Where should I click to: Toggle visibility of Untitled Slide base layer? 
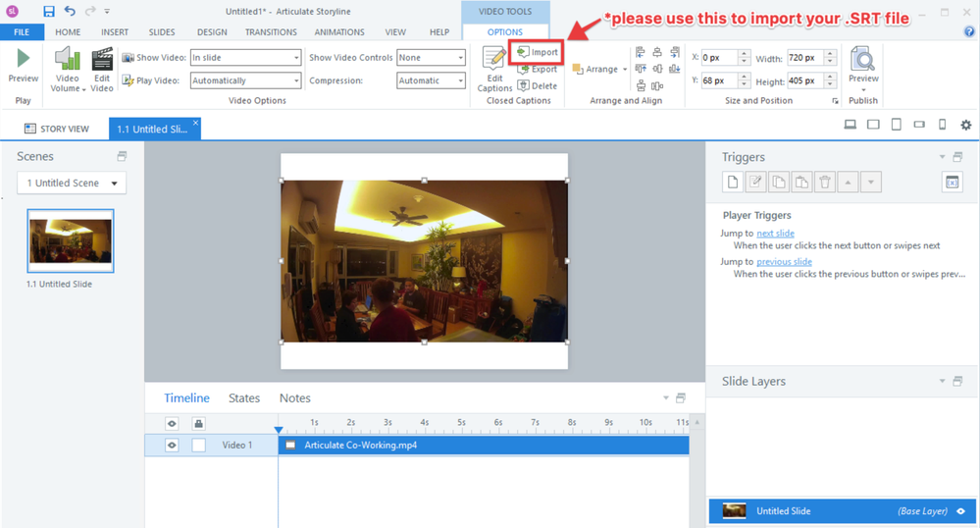(x=961, y=511)
